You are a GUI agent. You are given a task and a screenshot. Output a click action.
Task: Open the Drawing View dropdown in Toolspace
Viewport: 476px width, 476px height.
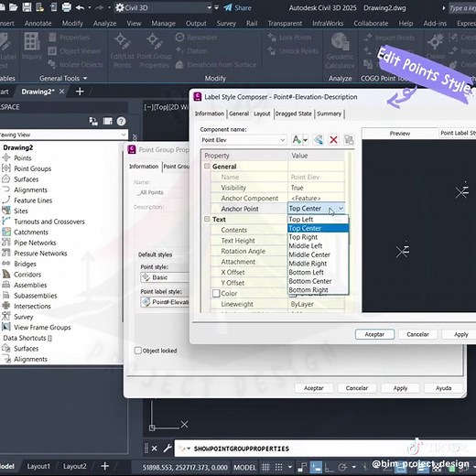point(124,135)
